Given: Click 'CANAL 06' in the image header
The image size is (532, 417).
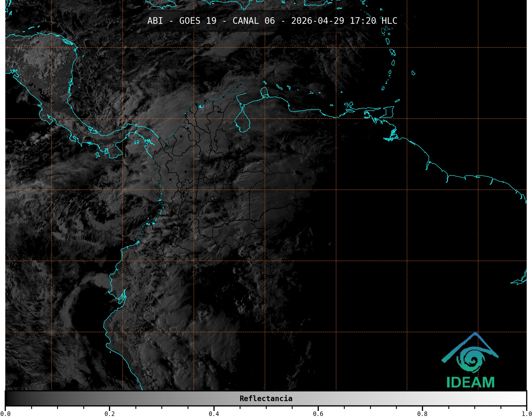Looking at the screenshot, I should coord(253,21).
